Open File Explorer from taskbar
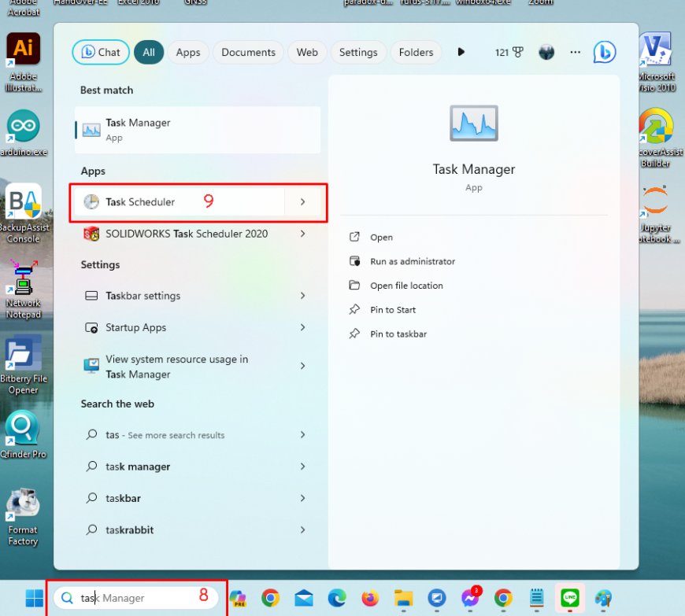The height and width of the screenshot is (616, 685). coord(403,598)
